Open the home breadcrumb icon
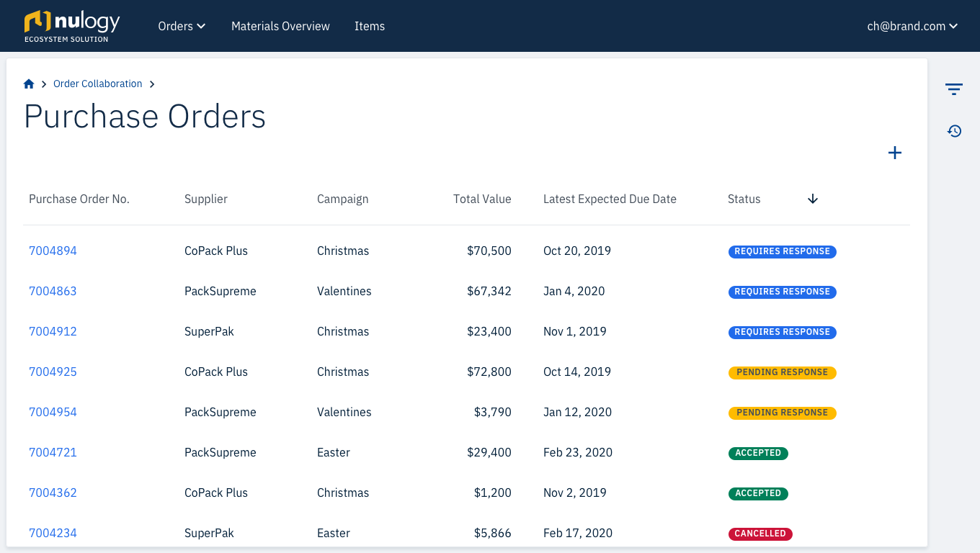This screenshot has width=980, height=553. point(29,84)
